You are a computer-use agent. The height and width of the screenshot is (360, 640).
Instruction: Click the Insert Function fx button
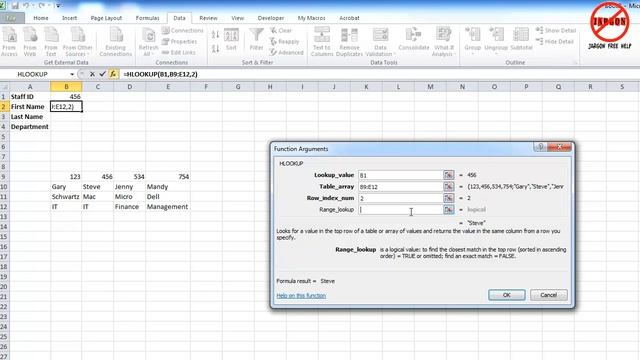(x=113, y=74)
